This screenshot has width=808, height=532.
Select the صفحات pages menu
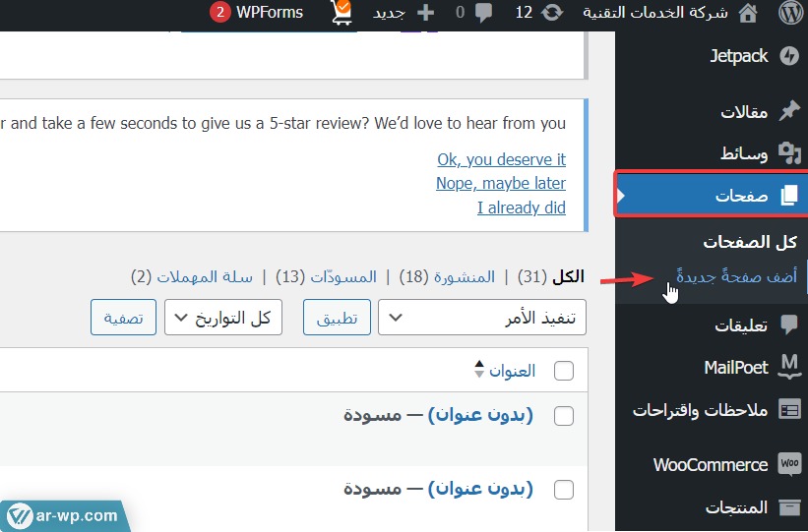712,195
